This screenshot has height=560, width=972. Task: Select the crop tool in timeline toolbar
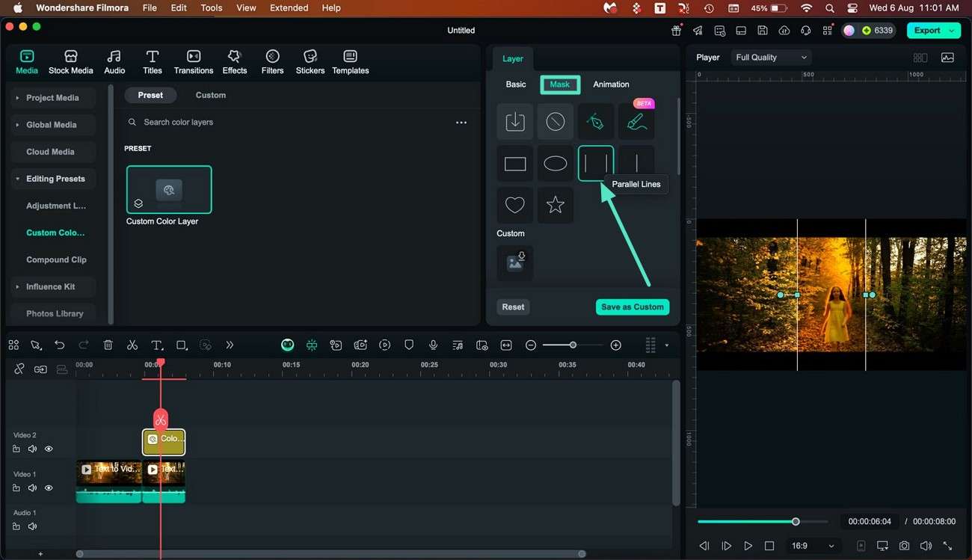tap(182, 345)
